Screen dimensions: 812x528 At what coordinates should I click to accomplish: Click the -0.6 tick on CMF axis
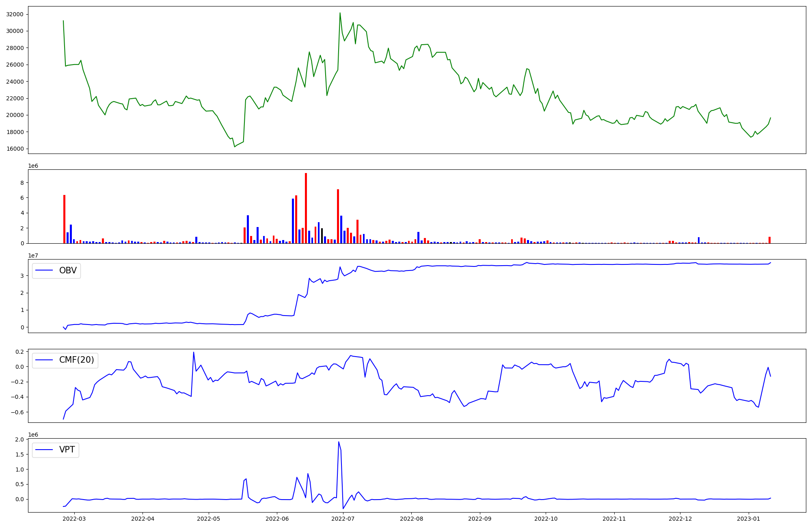point(17,412)
